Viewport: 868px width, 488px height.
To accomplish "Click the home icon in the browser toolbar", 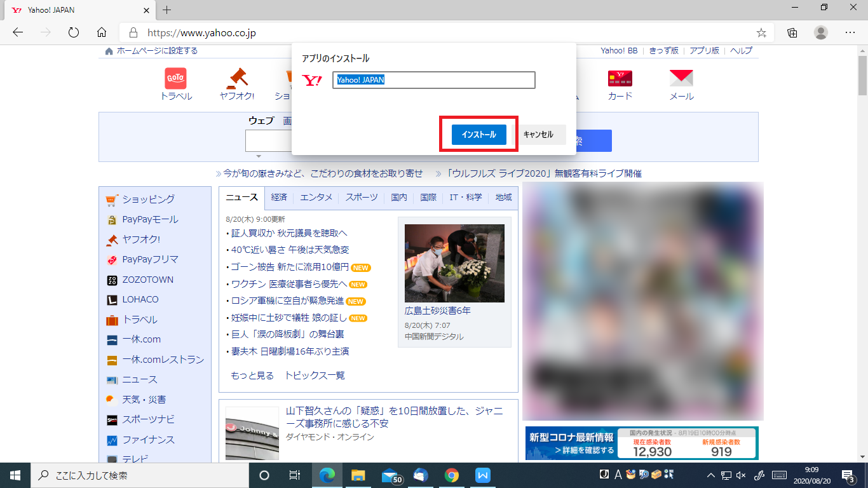I will [x=101, y=33].
